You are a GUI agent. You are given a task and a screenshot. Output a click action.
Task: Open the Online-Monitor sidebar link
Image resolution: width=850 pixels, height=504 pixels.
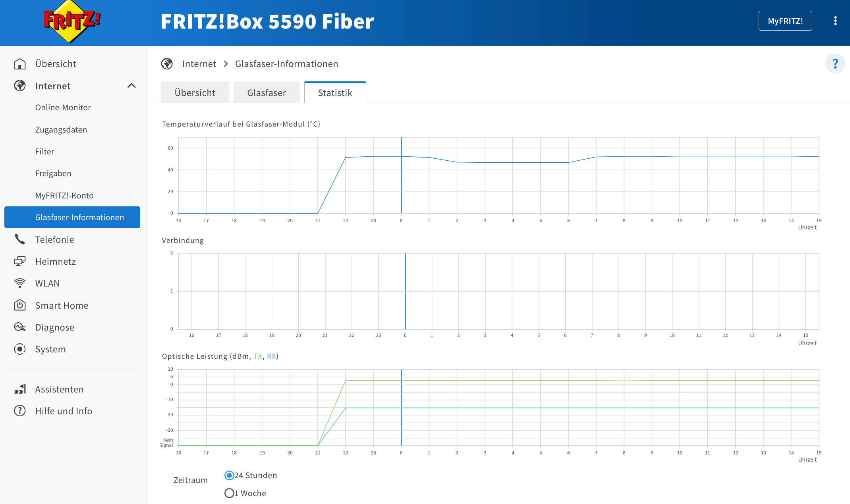pyautogui.click(x=63, y=108)
